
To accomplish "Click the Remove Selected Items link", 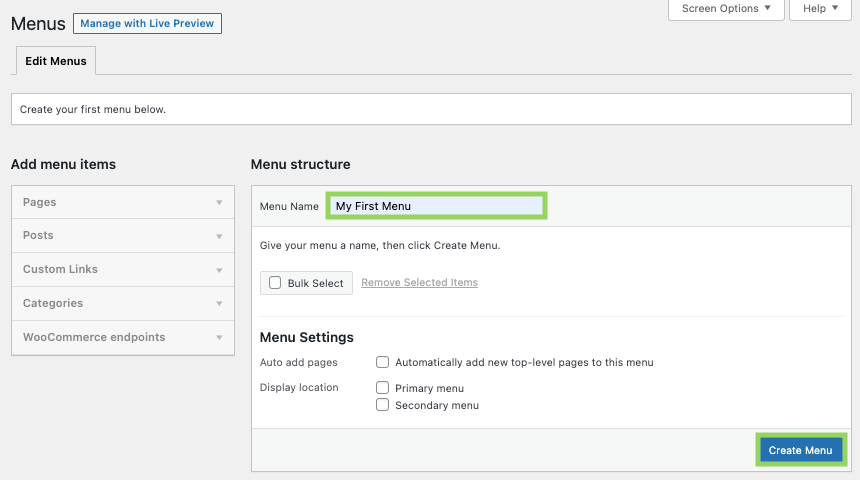I will (x=419, y=283).
